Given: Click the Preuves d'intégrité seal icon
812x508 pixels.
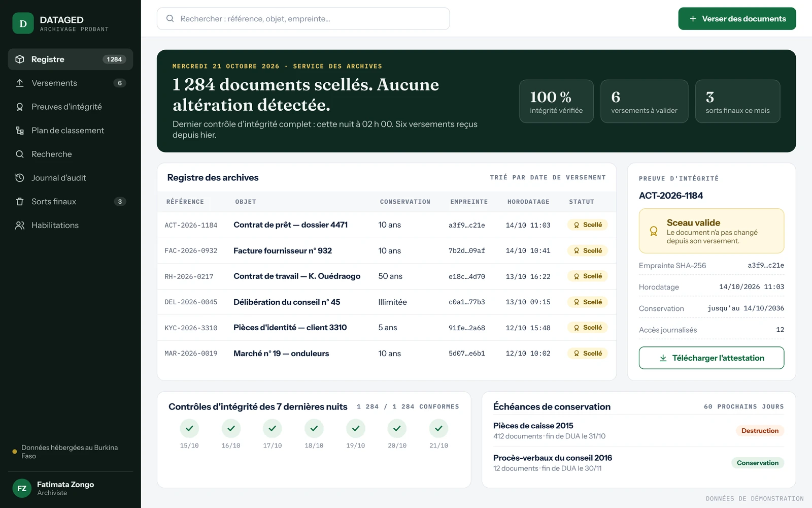Looking at the screenshot, I should click(x=20, y=107).
